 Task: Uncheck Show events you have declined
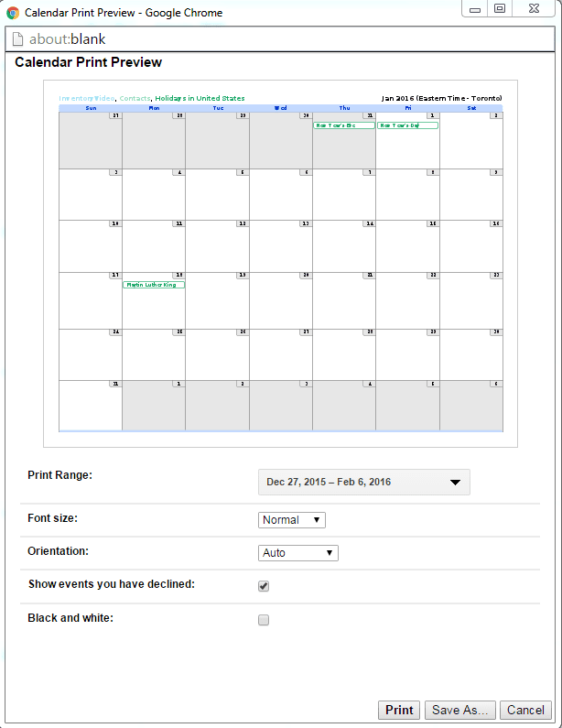[264, 586]
